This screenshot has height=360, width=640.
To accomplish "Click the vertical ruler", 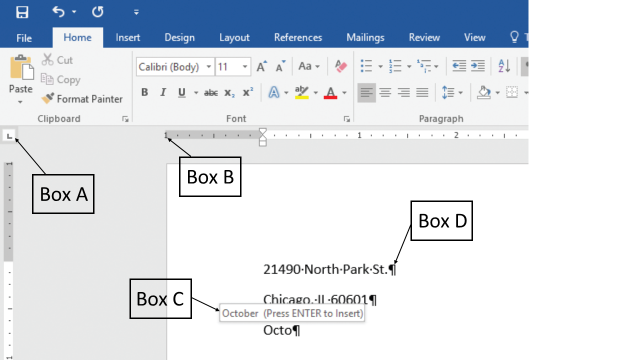I will (x=9, y=260).
